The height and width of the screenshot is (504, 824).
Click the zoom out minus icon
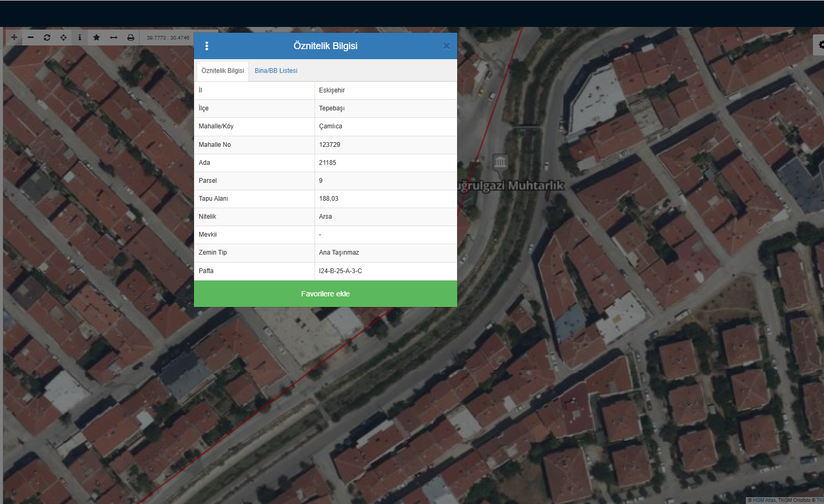(x=31, y=38)
